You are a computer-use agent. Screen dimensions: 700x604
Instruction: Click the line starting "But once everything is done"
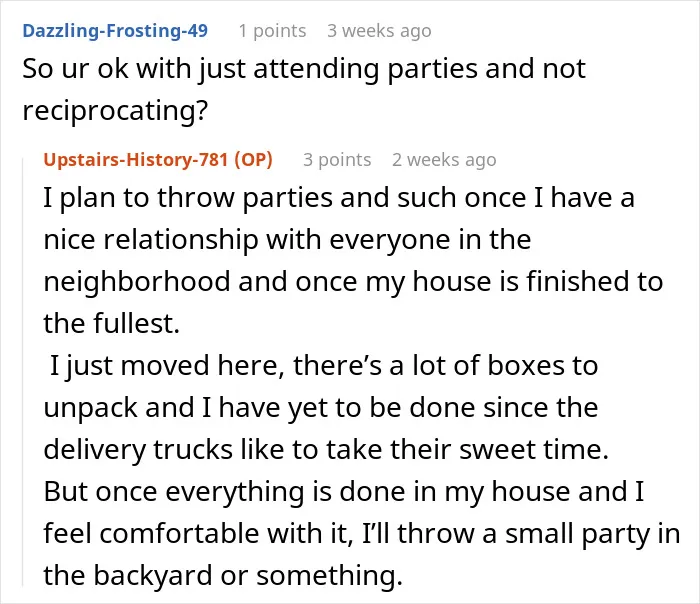[x=344, y=492]
